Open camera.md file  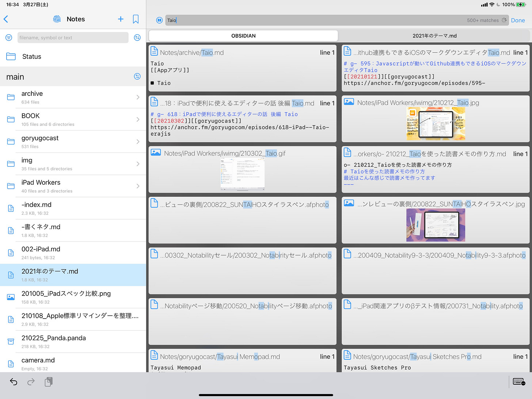click(73, 364)
